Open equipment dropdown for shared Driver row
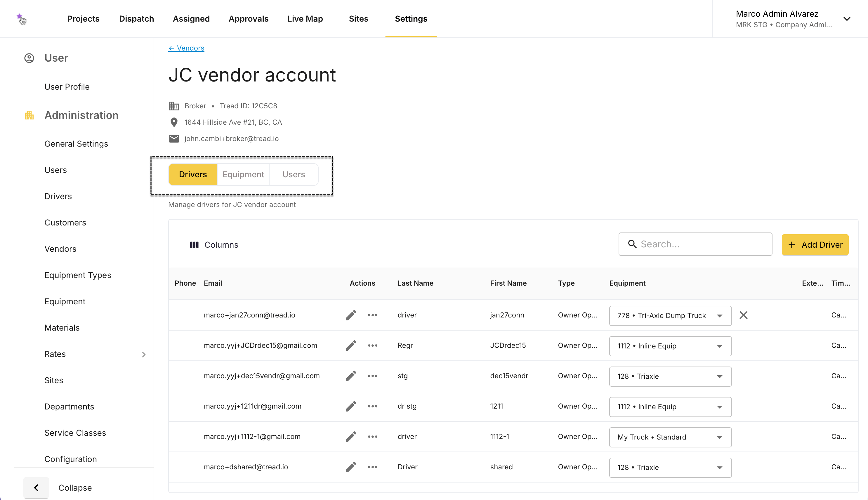 (670, 468)
